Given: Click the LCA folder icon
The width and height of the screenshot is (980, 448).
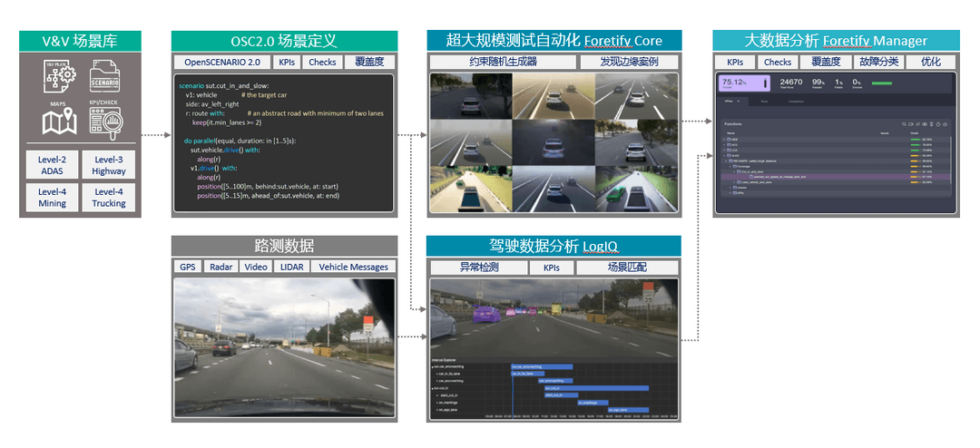Looking at the screenshot, I should point(729,150).
